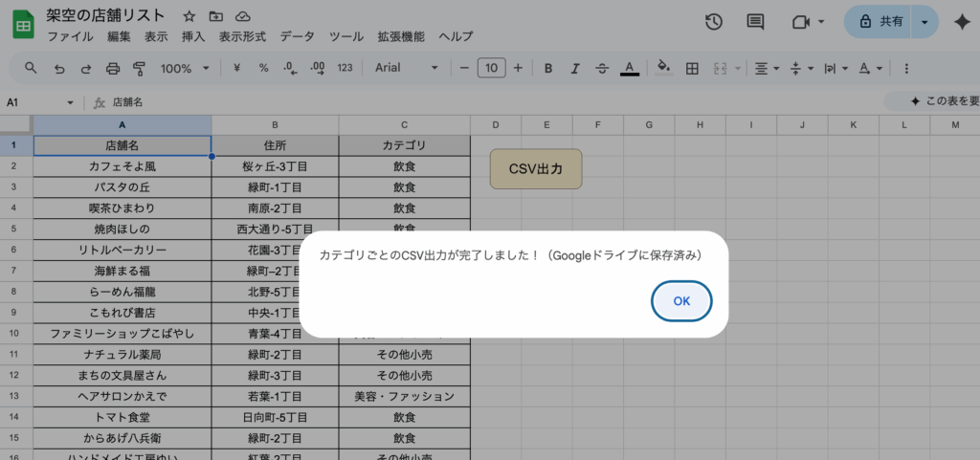Increase font size with plus
Screen dimensions: 980x460
518,68
